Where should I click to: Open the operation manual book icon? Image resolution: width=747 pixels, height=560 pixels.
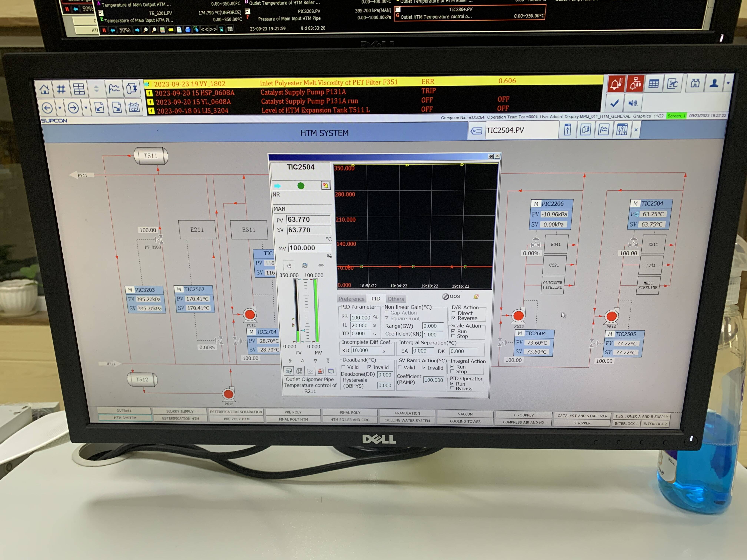(x=134, y=107)
